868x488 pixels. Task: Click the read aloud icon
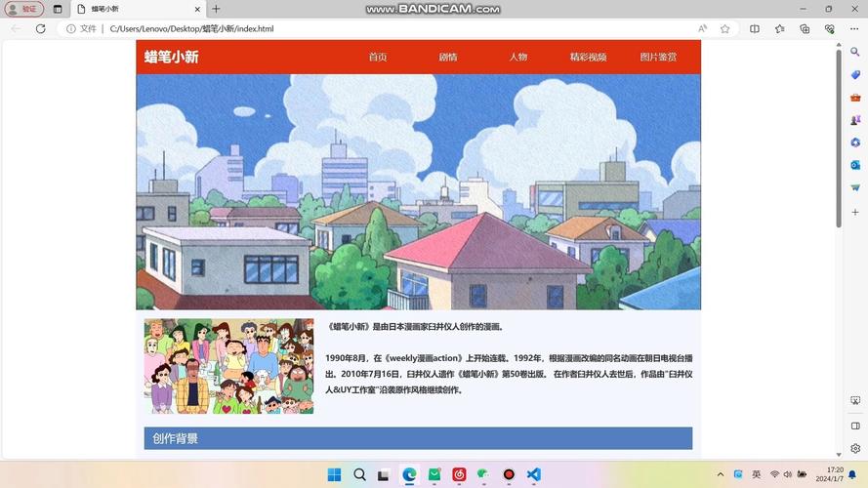coord(702,28)
